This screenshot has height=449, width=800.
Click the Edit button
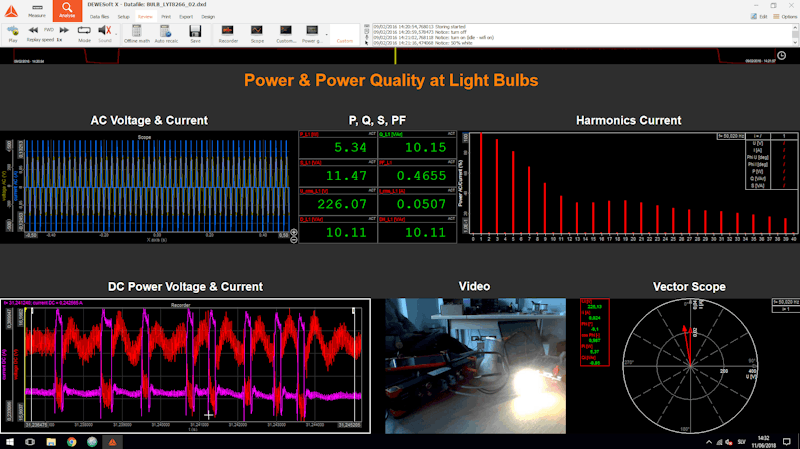point(759,16)
